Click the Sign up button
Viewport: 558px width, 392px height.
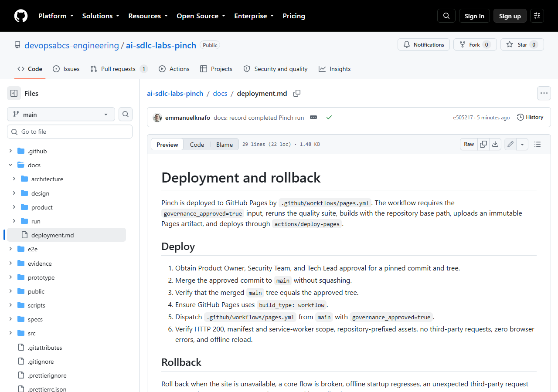click(x=510, y=16)
